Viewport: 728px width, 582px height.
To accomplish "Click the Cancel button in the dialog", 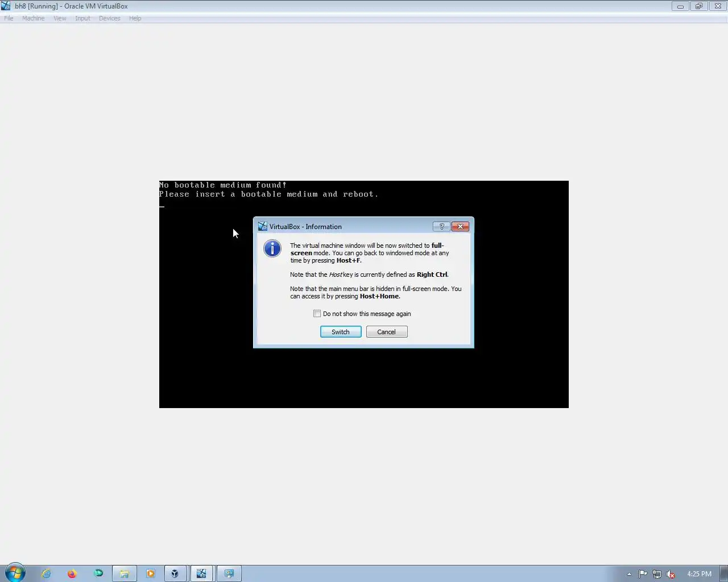I will click(x=387, y=332).
